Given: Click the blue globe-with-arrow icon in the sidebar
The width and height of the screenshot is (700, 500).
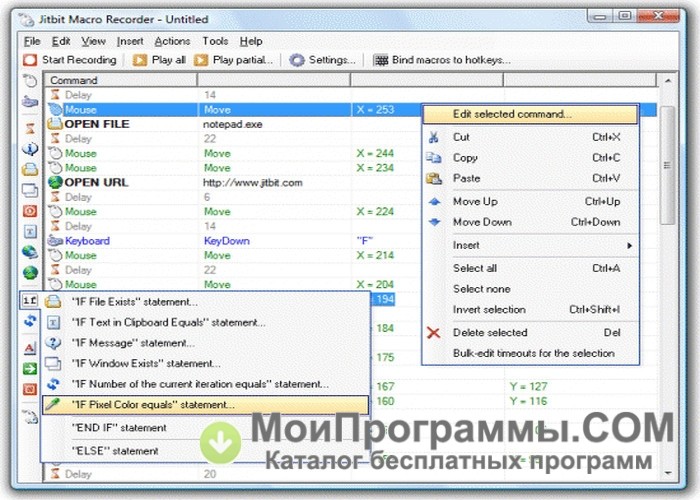Looking at the screenshot, I should coord(29,252).
